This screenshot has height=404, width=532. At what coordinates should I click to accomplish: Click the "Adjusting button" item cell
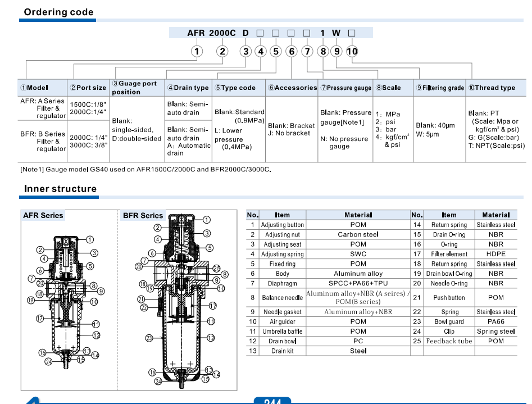pos(282,225)
